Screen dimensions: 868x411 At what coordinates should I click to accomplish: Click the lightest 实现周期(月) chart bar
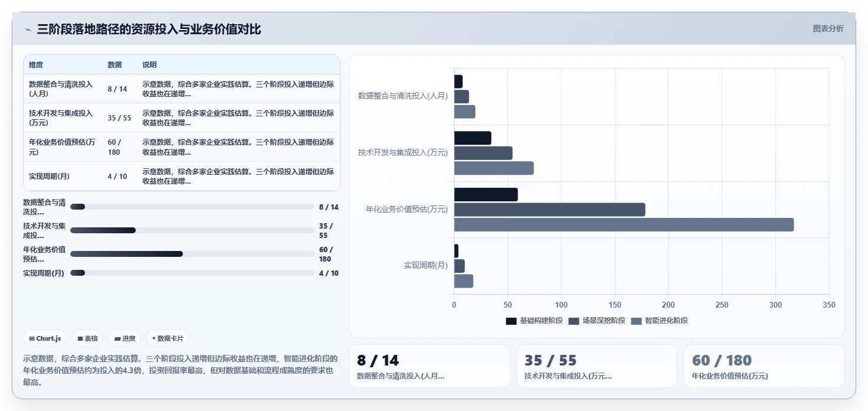[x=463, y=281]
